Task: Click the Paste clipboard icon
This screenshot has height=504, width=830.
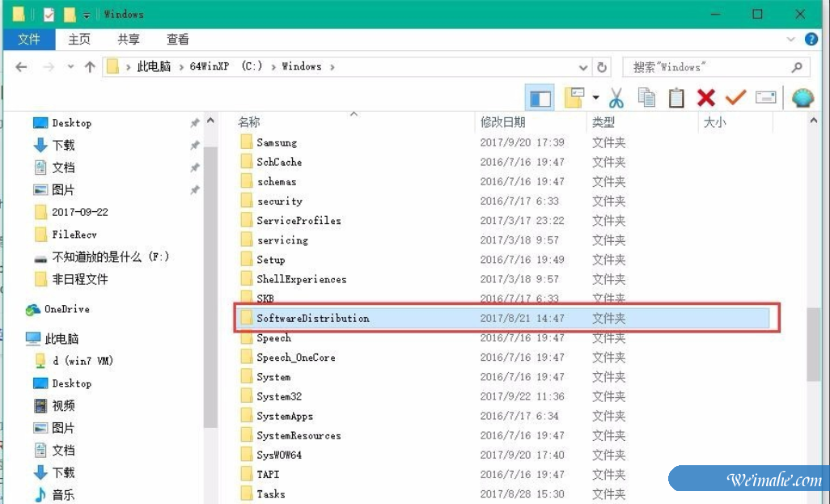Action: click(x=675, y=97)
